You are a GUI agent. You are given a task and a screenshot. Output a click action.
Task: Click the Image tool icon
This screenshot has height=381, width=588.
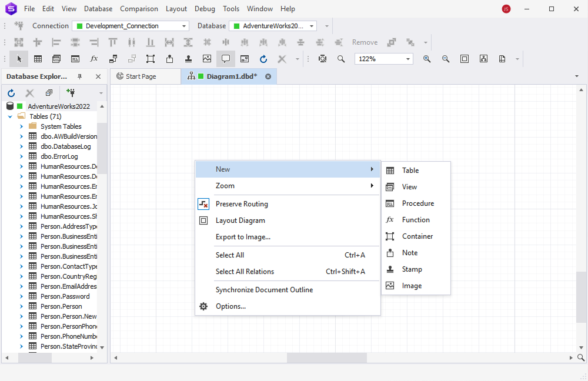click(x=206, y=59)
